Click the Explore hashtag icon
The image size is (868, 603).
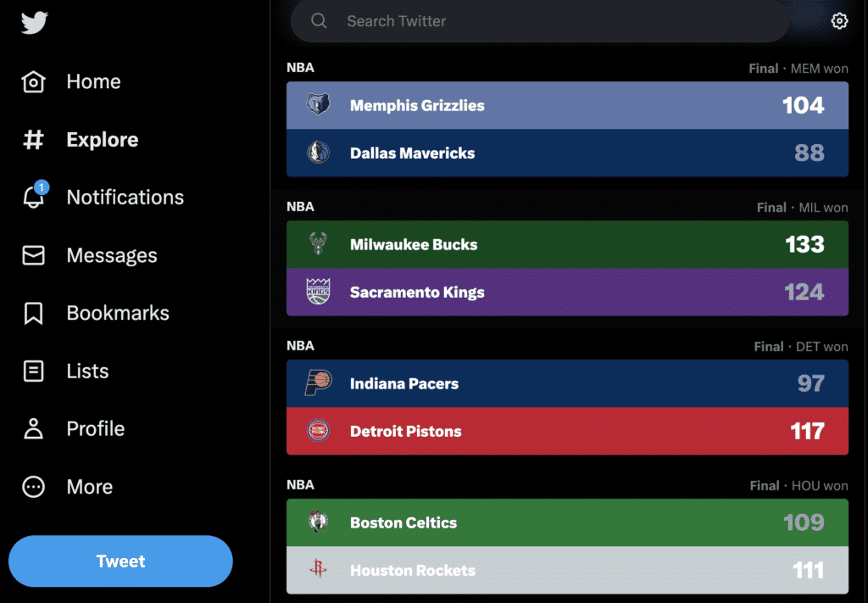click(33, 140)
